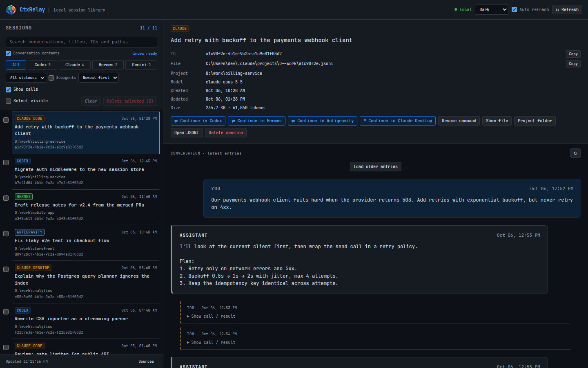Screen dimensions: 588x368
Task: Select the Gemini filter tab
Action: 141,65
